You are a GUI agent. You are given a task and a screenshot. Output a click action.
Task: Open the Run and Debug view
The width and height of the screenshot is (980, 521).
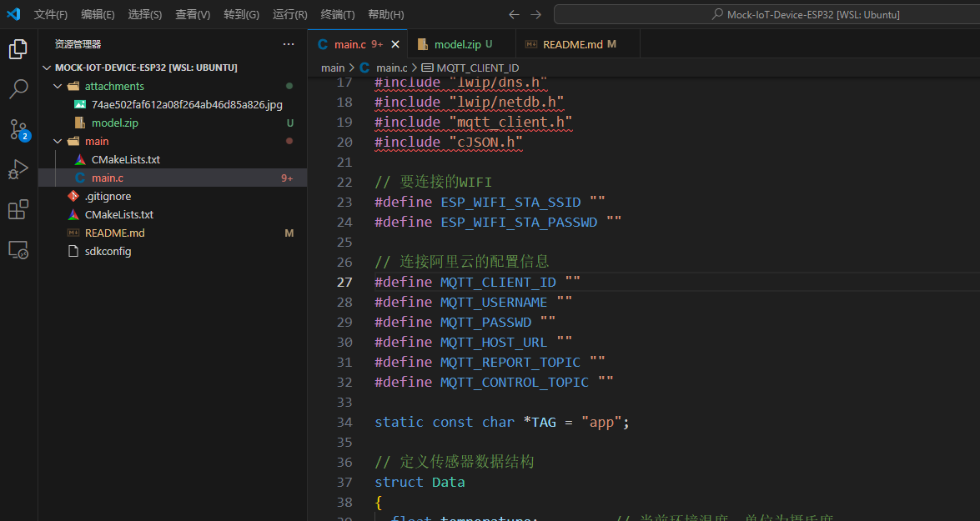tap(18, 169)
